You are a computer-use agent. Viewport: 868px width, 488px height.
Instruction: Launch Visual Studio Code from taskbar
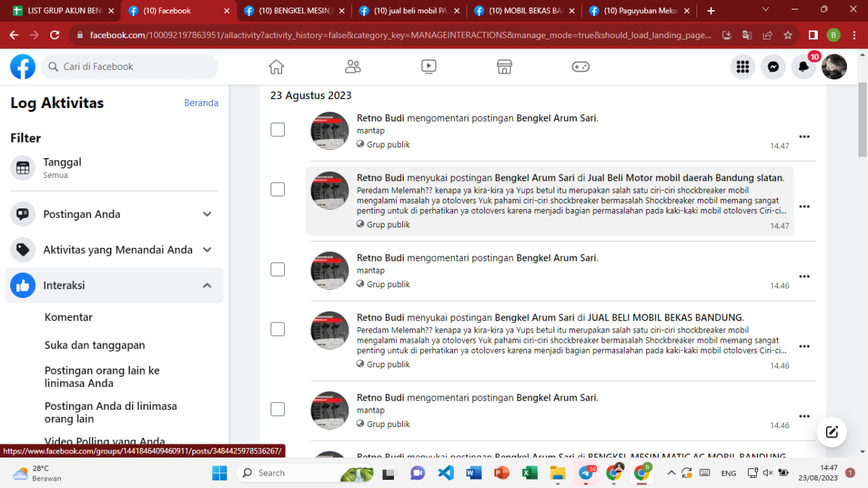pyautogui.click(x=446, y=472)
